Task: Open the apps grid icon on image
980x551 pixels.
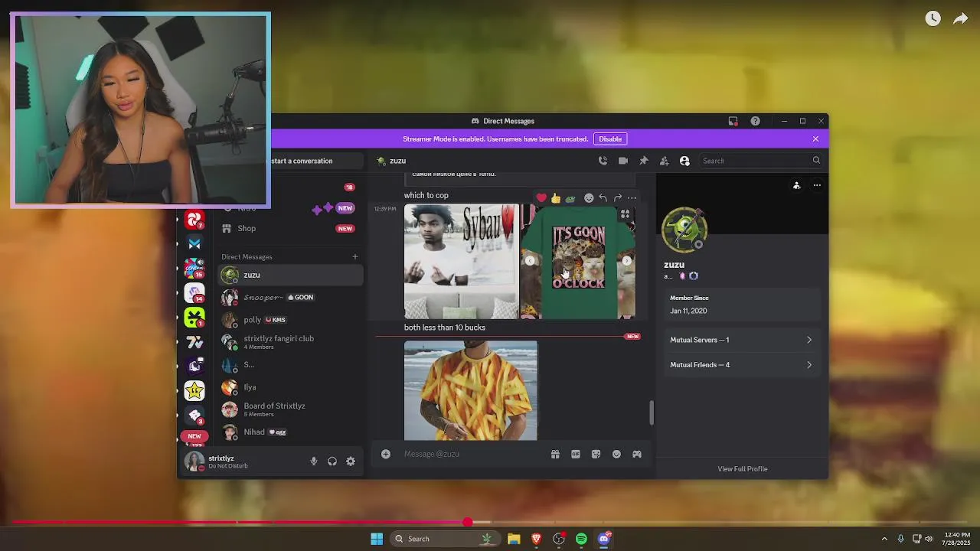Action: pos(626,214)
